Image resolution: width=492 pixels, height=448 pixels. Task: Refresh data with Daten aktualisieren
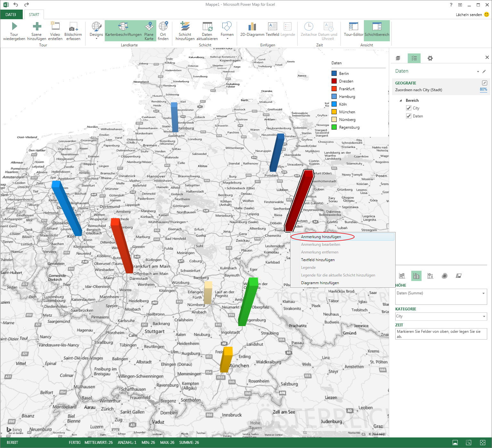pos(207,31)
